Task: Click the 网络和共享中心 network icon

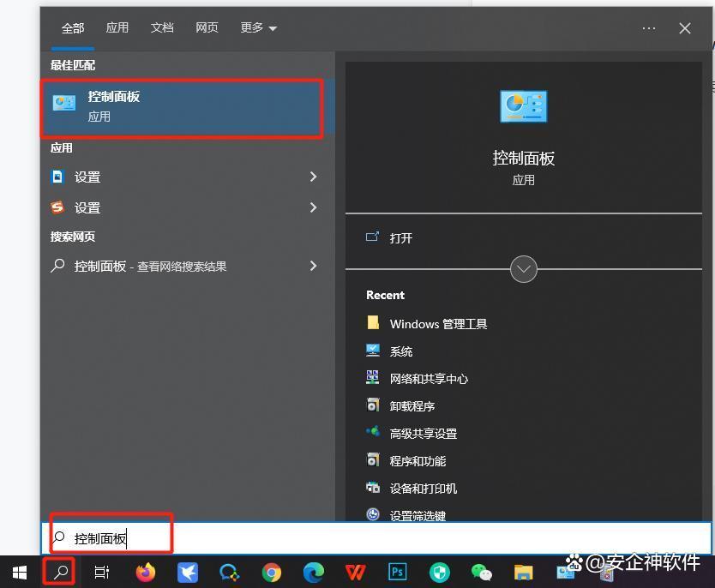Action: pos(373,377)
